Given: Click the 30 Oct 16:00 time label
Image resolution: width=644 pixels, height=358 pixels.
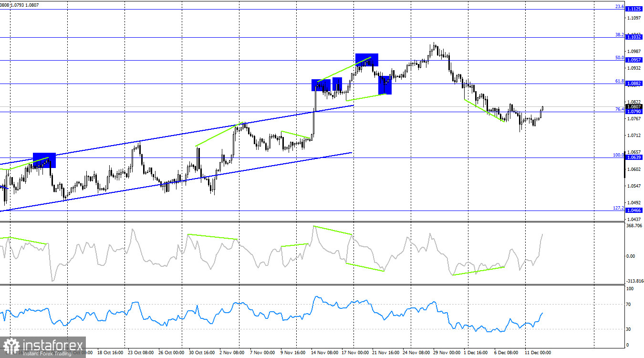Looking at the screenshot, I should [x=202, y=353].
